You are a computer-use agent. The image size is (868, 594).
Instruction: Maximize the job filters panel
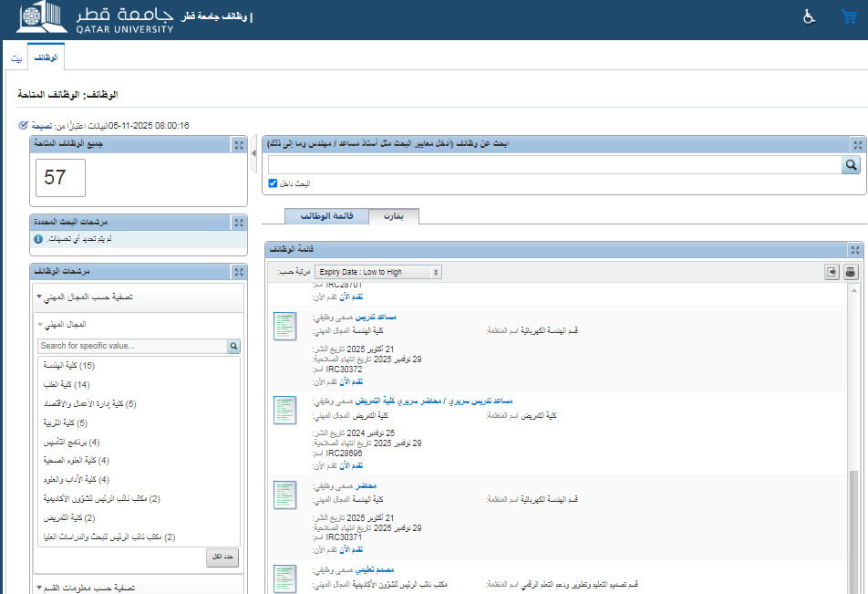(238, 272)
